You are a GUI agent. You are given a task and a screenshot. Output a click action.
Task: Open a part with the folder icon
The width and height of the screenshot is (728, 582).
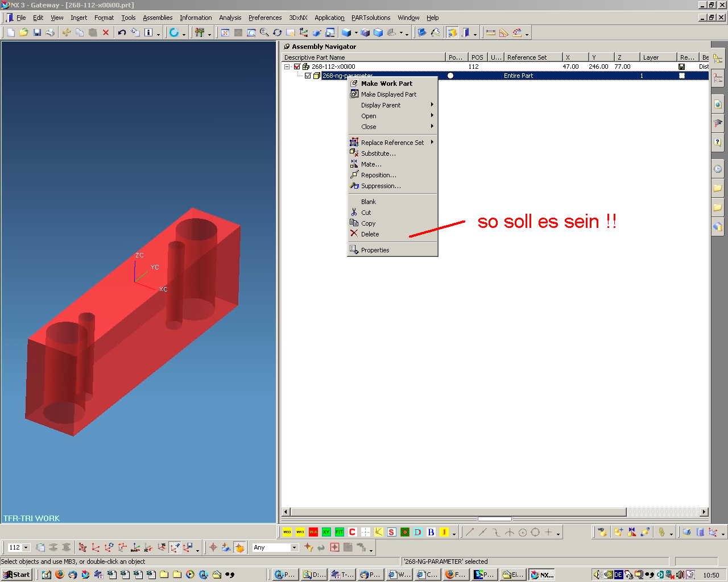24,32
